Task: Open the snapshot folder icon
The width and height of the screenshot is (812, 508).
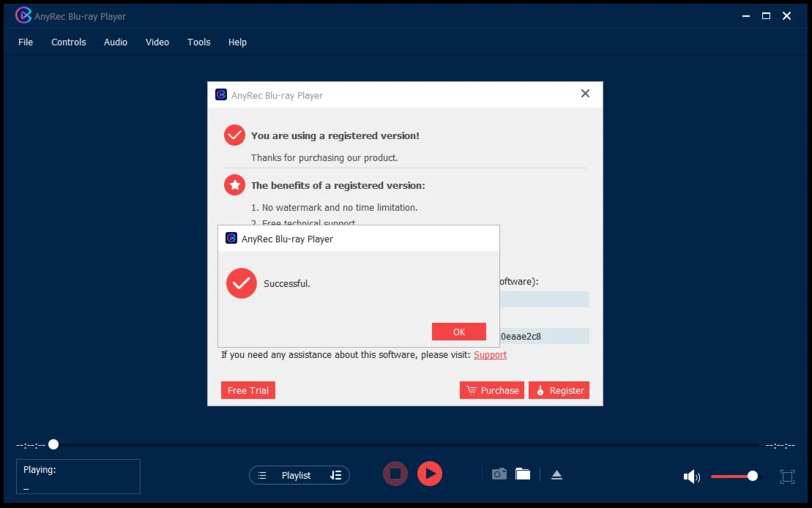Action: (523, 474)
